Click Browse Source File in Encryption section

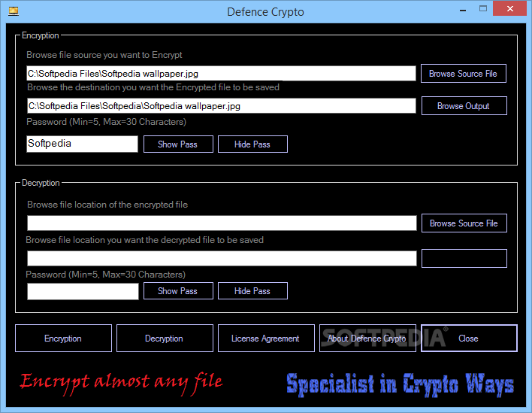point(464,74)
